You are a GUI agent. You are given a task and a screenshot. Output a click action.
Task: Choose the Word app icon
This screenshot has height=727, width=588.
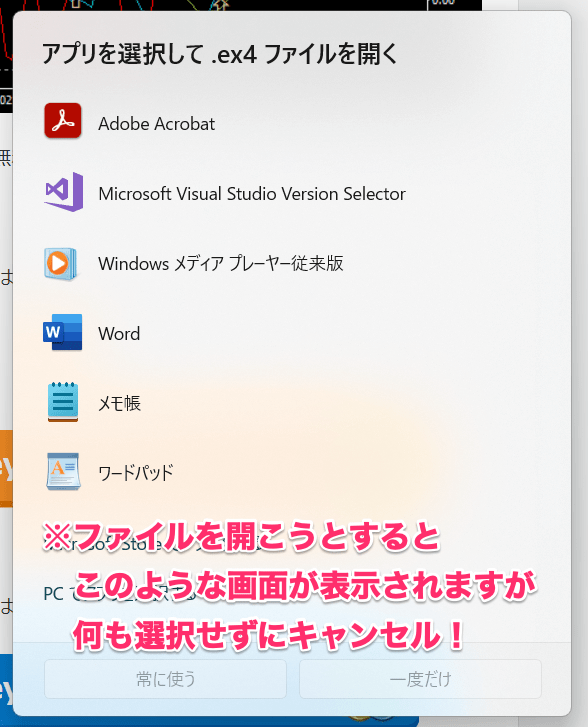point(63,332)
